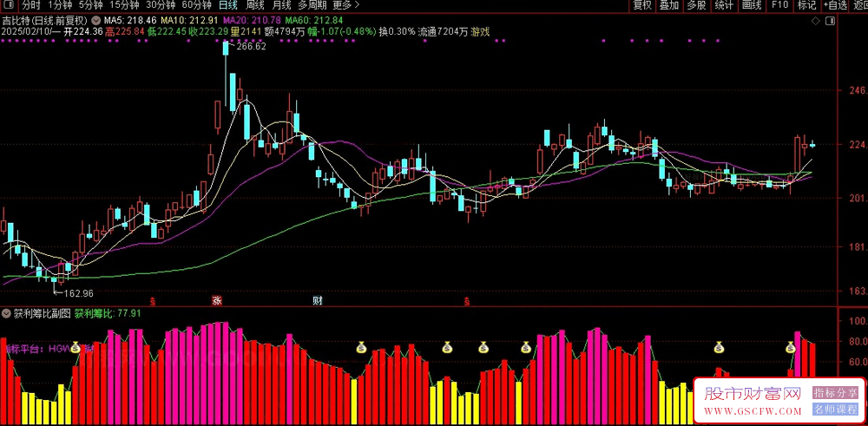Click the 低222.45 low price text

[x=168, y=31]
